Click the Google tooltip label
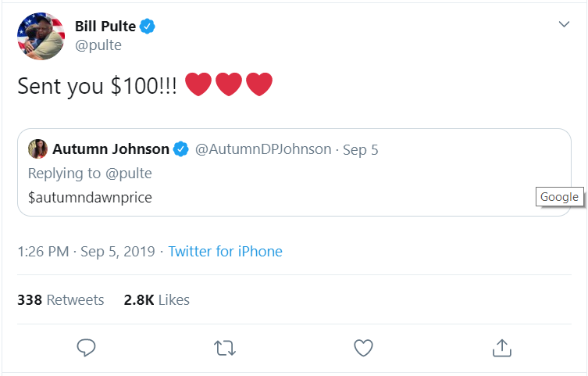Viewport: 588px width, 376px height. pos(559,197)
